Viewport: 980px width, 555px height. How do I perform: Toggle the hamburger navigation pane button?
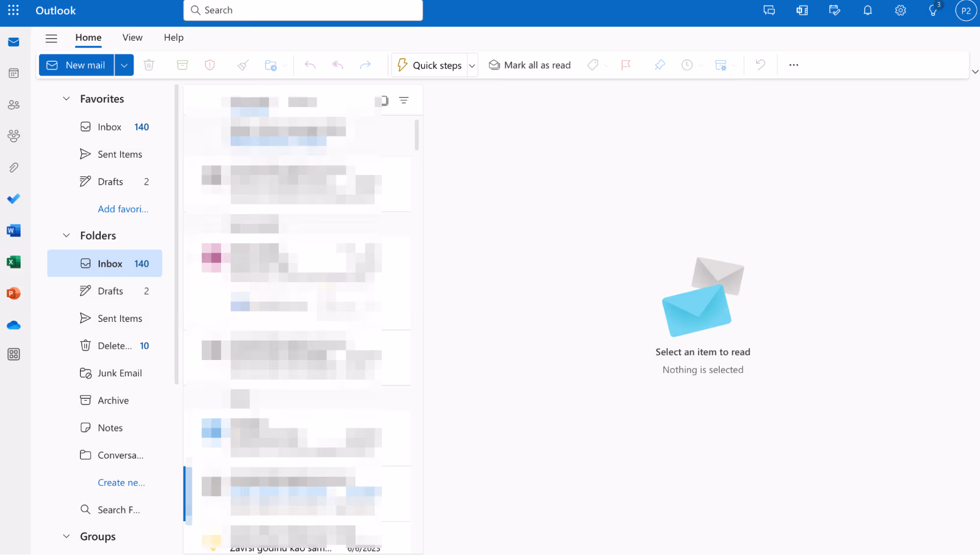[x=51, y=38]
